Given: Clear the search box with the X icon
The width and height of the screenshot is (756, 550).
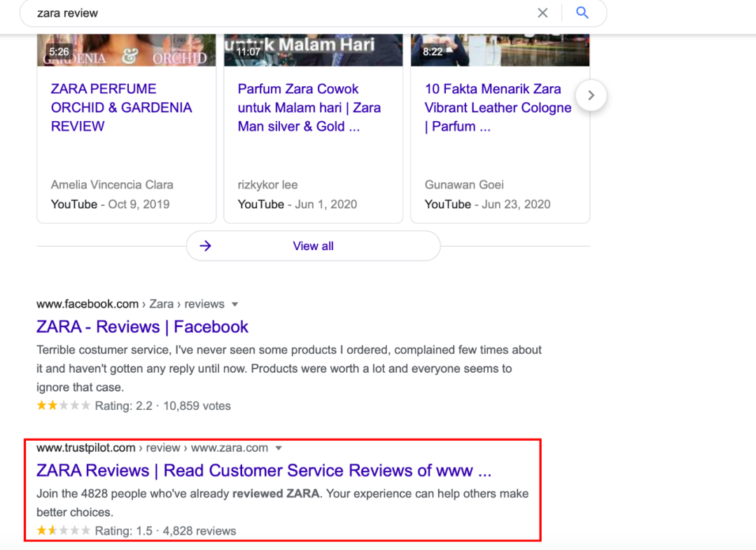Looking at the screenshot, I should (x=542, y=13).
